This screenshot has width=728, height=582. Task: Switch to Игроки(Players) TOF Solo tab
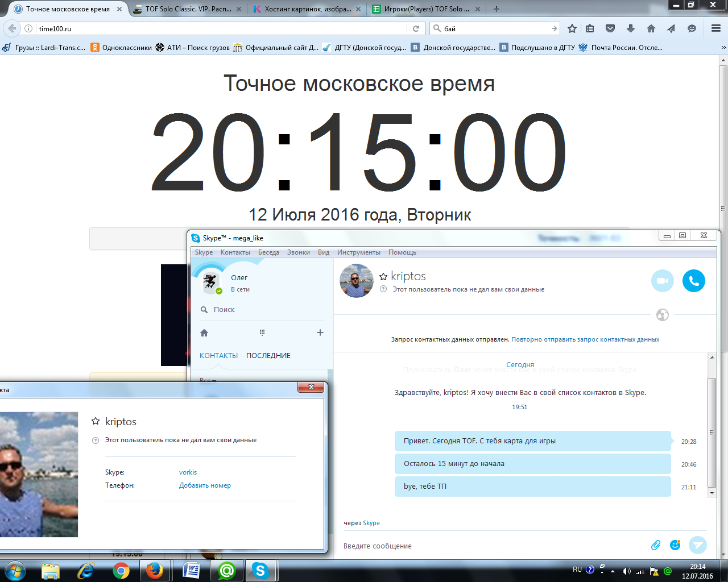[427, 9]
